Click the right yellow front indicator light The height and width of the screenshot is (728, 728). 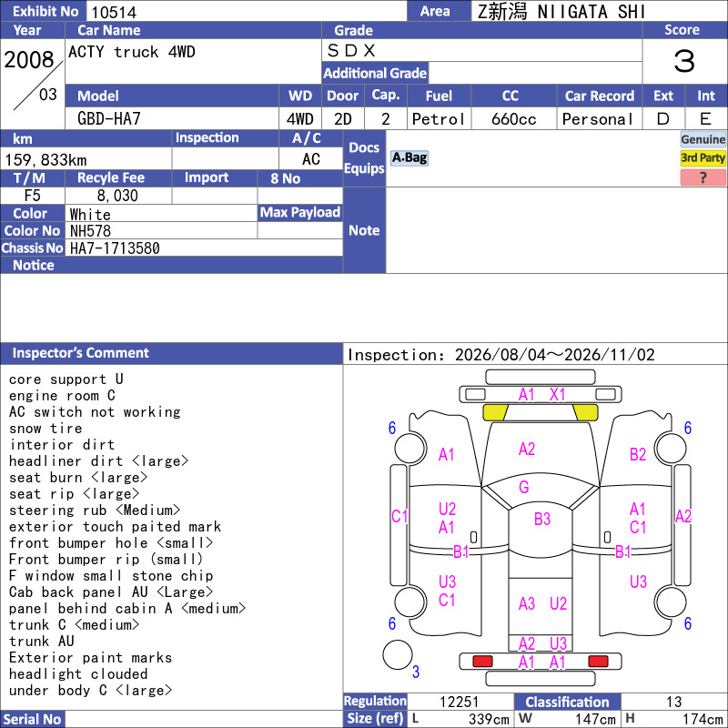click(585, 412)
